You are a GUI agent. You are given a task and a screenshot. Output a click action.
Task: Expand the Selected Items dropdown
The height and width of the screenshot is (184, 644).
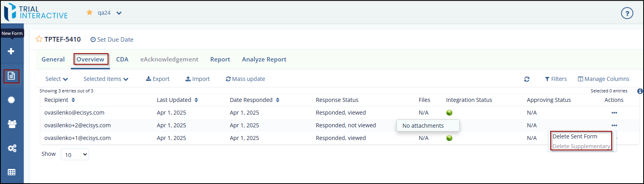tap(106, 79)
